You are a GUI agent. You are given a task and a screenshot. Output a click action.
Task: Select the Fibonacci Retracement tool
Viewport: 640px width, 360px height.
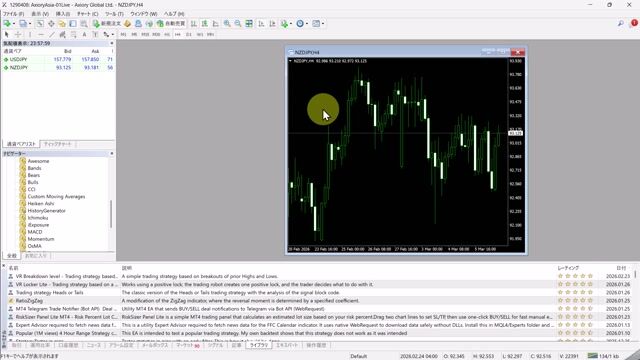tap(73, 35)
